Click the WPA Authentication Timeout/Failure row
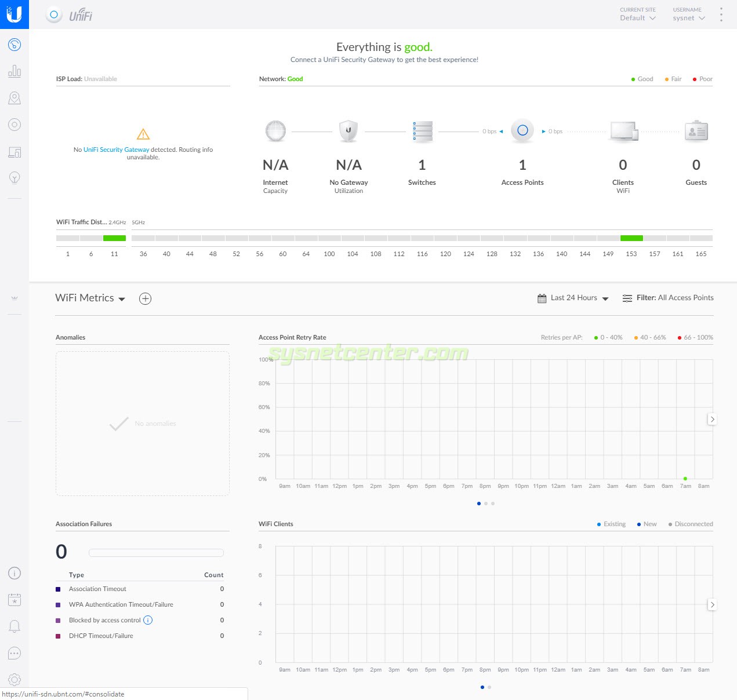The height and width of the screenshot is (700, 737). [140, 604]
